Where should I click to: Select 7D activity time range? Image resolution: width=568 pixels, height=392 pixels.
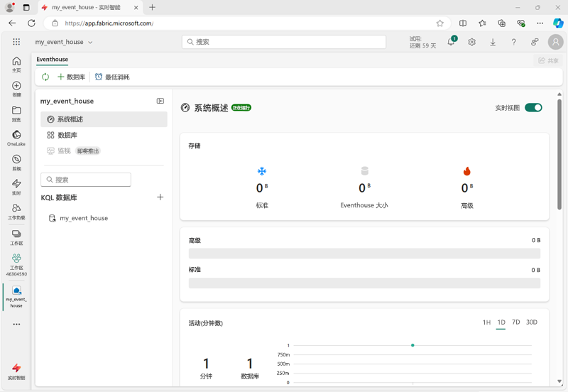pyautogui.click(x=516, y=322)
